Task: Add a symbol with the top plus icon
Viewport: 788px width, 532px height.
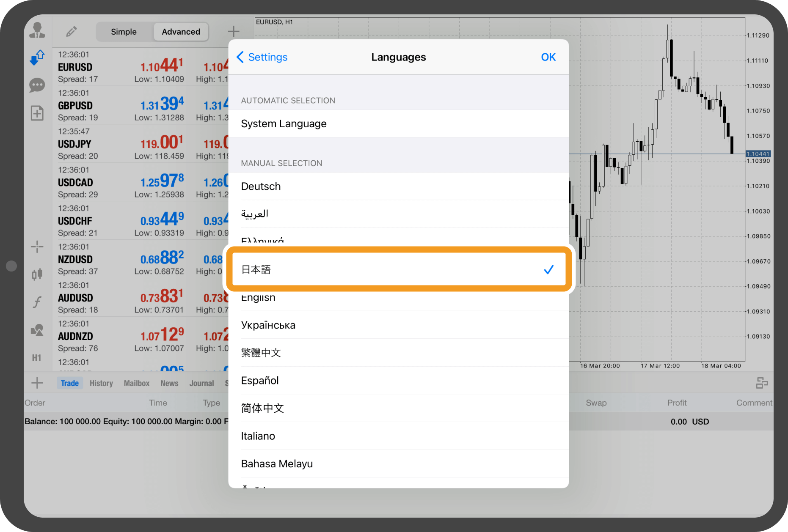Action: [233, 31]
